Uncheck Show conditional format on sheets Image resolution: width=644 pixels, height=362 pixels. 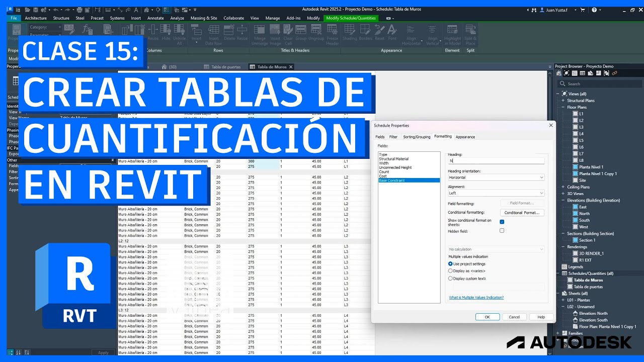click(502, 222)
